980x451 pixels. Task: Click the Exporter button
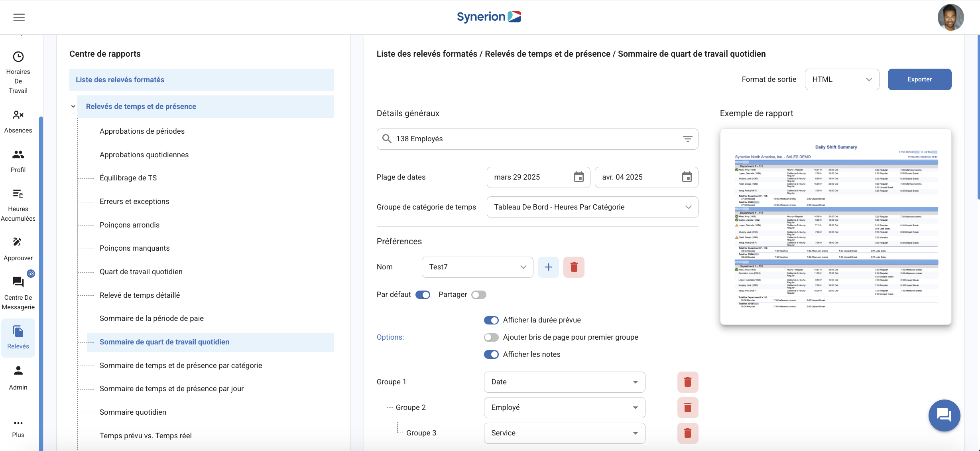[919, 79]
